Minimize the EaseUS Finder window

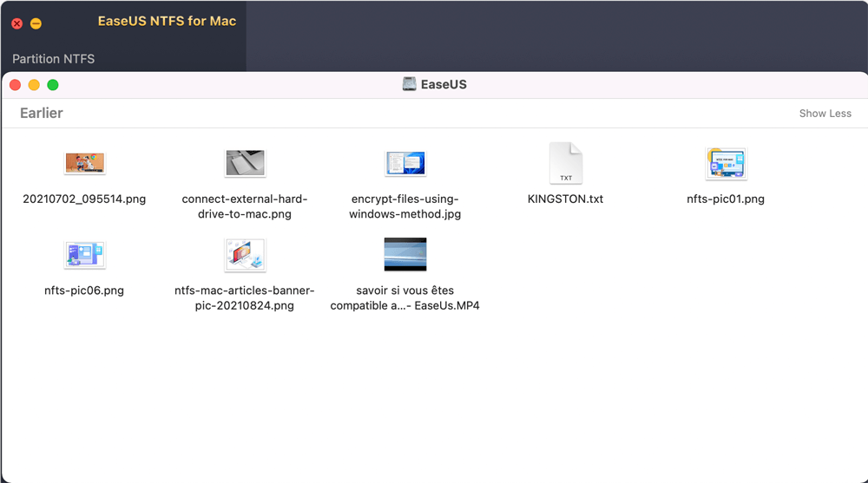pyautogui.click(x=34, y=85)
